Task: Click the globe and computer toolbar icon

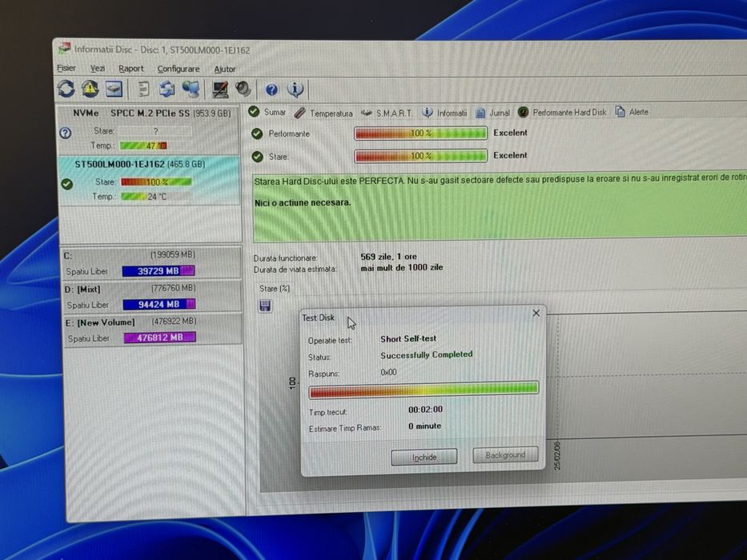Action: [191, 89]
